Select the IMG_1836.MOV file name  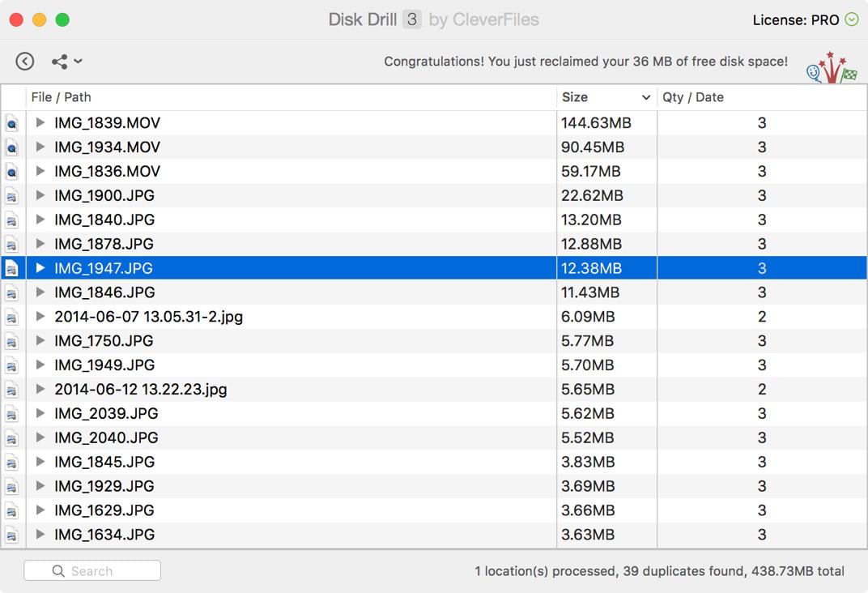click(x=108, y=172)
